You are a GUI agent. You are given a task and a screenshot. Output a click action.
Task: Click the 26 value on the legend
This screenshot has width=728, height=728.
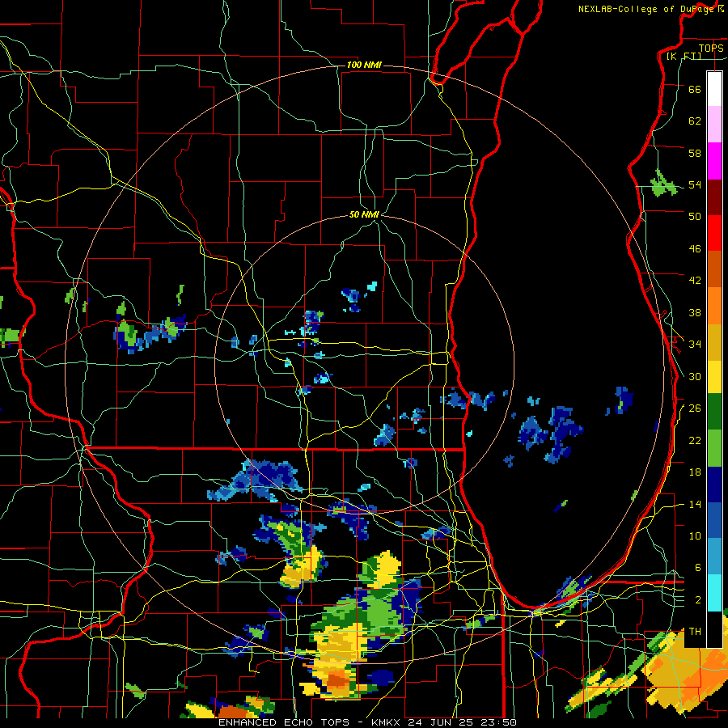[x=695, y=408]
